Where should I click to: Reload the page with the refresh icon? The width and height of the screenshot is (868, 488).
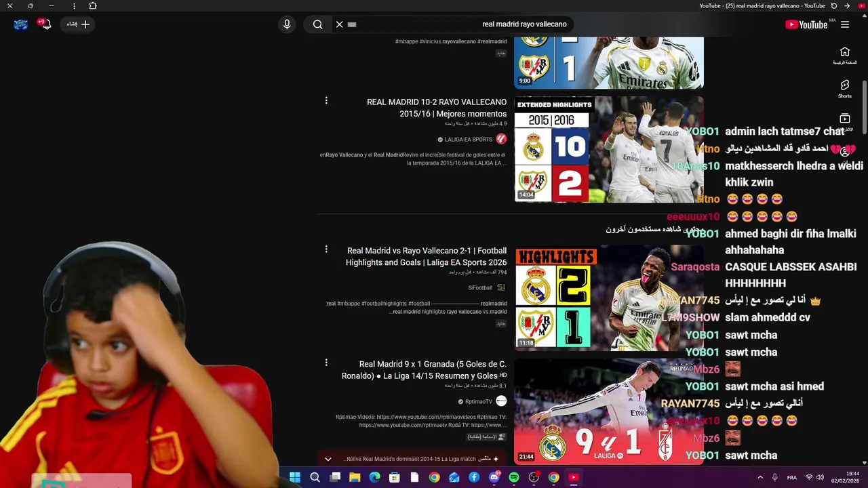[833, 5]
